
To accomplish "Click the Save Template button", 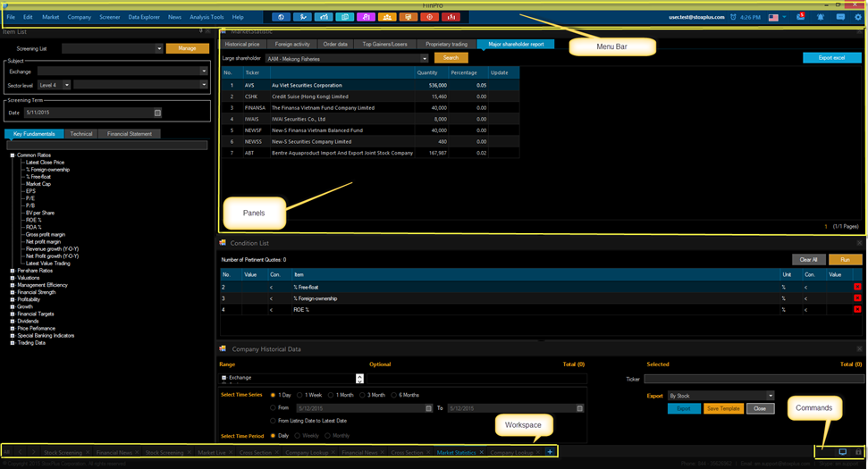I will (x=723, y=409).
